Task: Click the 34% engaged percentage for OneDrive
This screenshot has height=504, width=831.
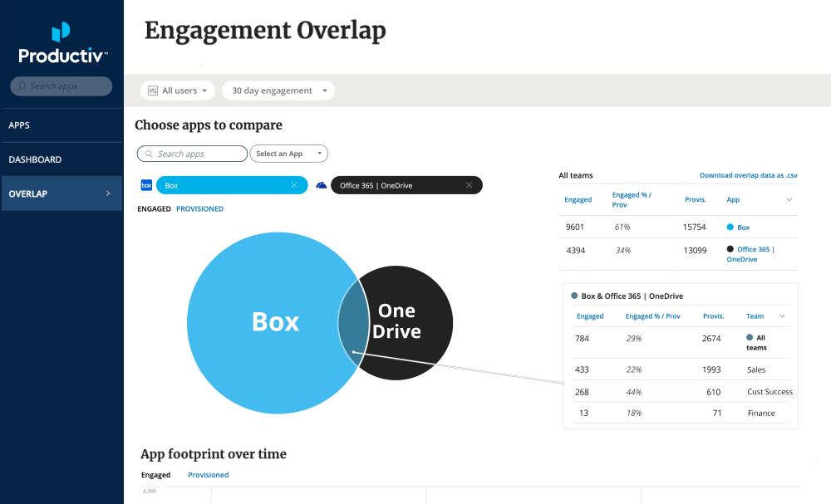Action: click(623, 251)
